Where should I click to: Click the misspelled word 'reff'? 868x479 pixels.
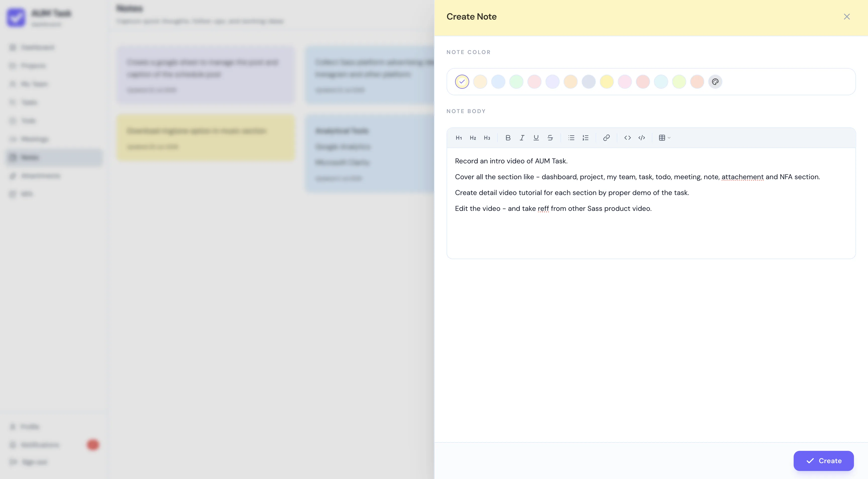point(543,209)
